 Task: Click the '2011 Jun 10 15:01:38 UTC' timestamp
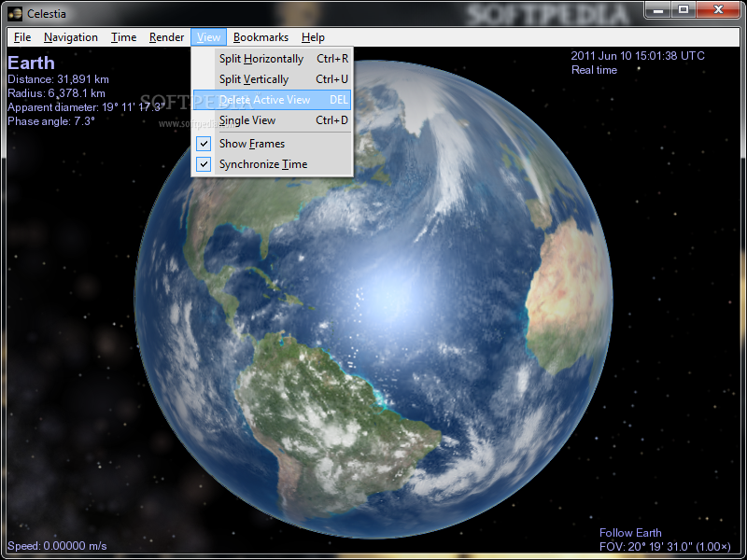point(638,56)
